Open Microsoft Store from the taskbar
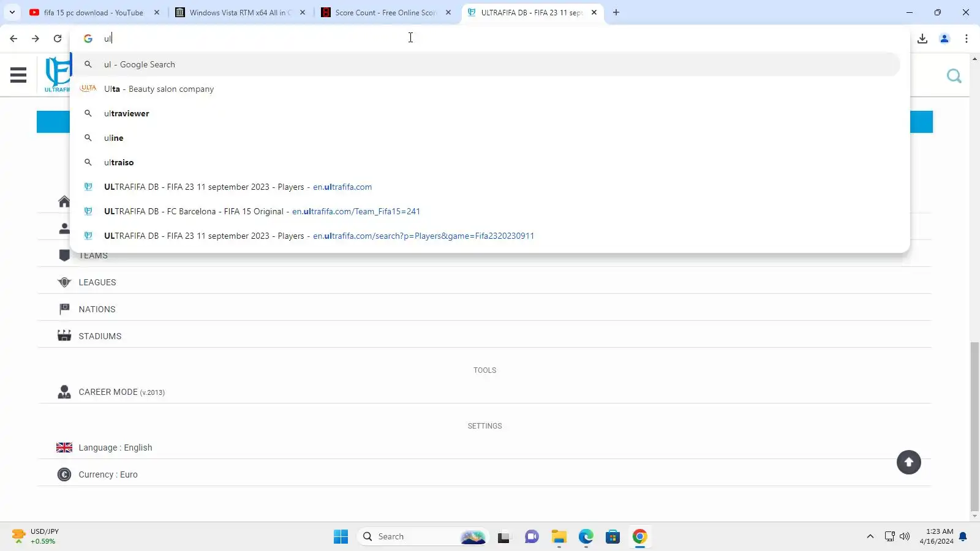980x551 pixels. pyautogui.click(x=612, y=537)
